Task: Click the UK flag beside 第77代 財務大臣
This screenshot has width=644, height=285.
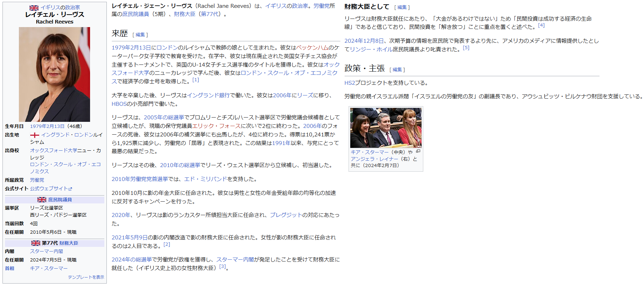Action: (36, 243)
